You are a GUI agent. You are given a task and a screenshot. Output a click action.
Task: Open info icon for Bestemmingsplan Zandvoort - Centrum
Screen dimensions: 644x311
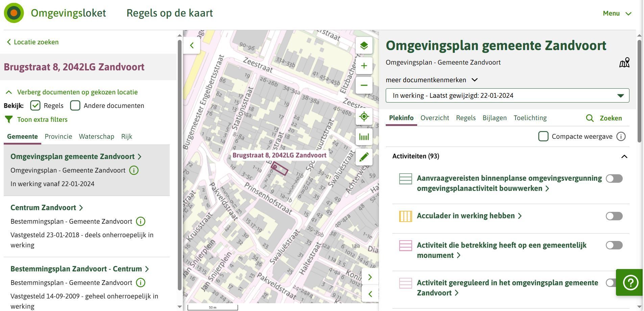tap(141, 283)
